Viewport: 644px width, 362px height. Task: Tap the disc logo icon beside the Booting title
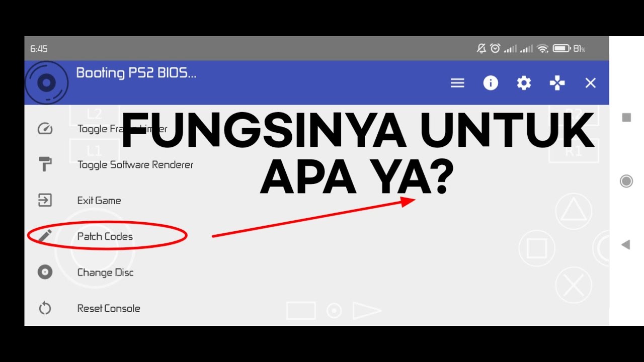pos(46,82)
